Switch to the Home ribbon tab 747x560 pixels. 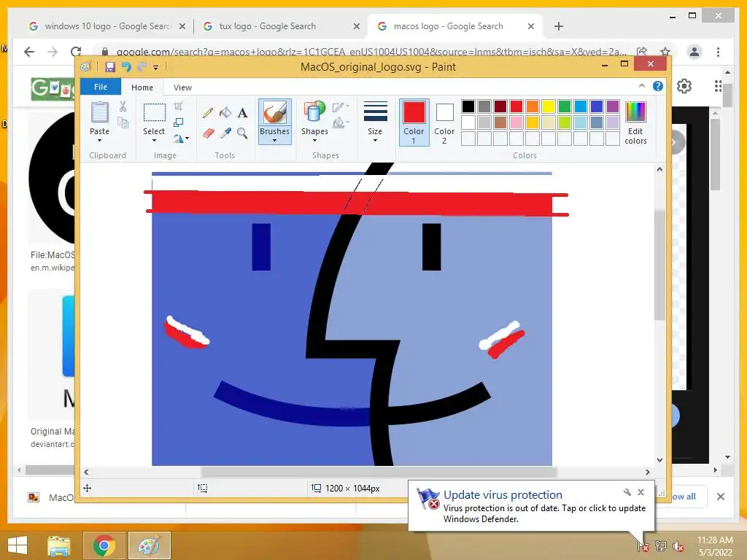(x=142, y=87)
